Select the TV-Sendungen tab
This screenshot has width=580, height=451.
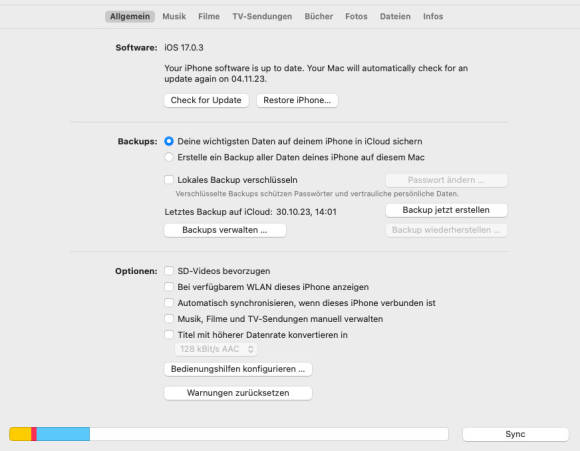tap(262, 16)
